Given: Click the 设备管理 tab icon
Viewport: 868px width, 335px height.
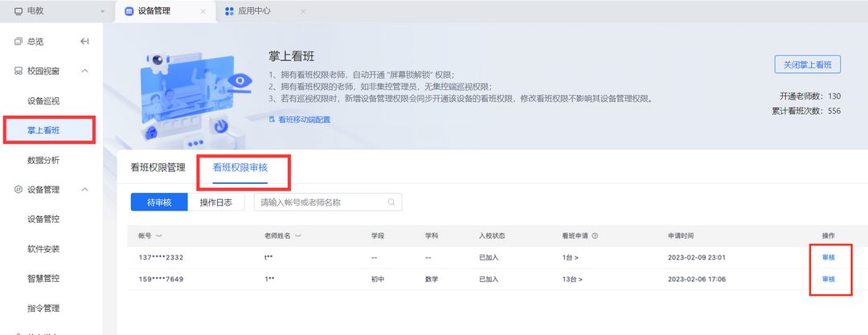Looking at the screenshot, I should pos(129,11).
